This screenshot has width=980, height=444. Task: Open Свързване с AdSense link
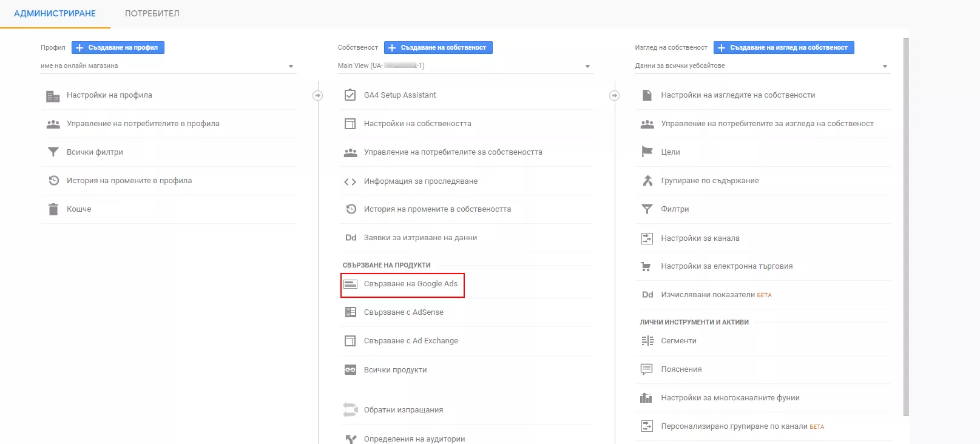(404, 312)
